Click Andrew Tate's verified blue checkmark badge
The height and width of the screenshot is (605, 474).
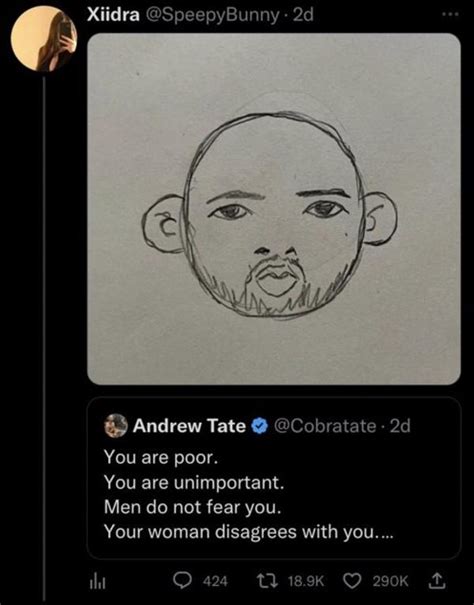pyautogui.click(x=260, y=426)
